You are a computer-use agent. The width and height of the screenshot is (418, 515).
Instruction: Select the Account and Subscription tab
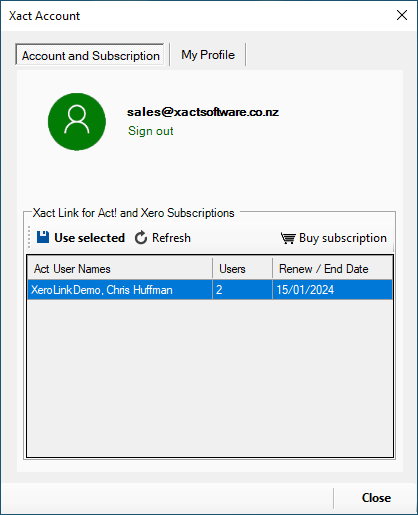90,55
